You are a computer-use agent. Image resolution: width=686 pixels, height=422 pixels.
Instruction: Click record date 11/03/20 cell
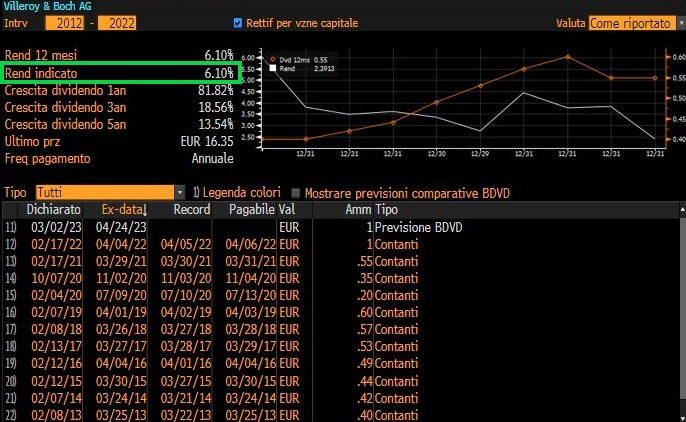[x=186, y=279]
